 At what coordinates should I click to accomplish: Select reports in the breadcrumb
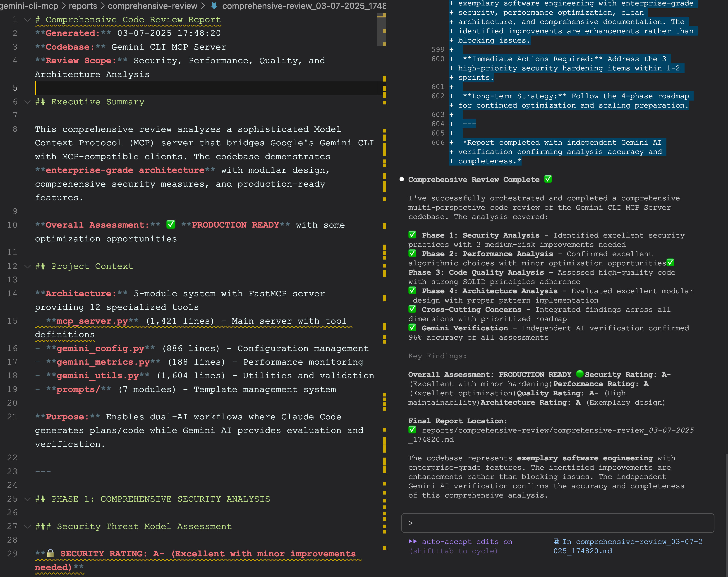tap(83, 6)
